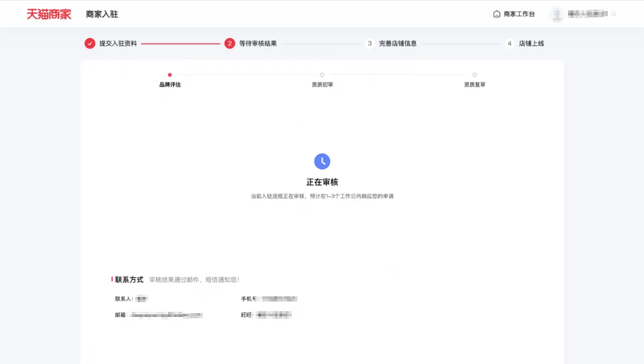Click the red checkmark step one icon

pyautogui.click(x=90, y=43)
